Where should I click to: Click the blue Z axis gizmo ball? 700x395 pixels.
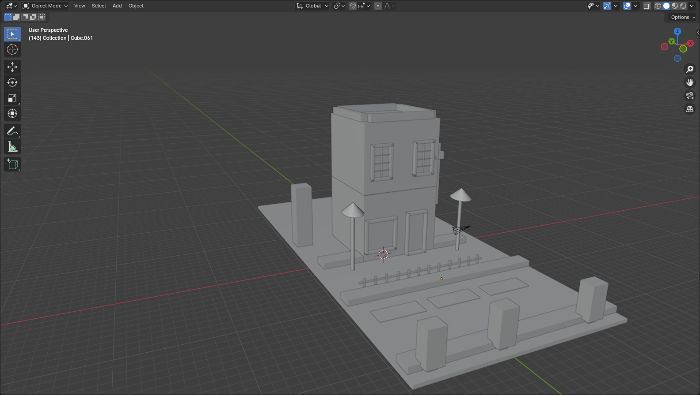[x=677, y=32]
